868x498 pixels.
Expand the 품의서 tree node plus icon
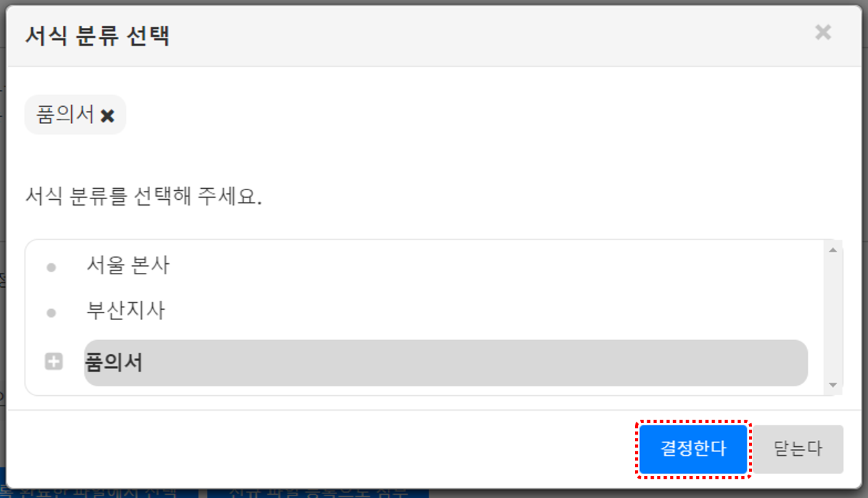54,362
